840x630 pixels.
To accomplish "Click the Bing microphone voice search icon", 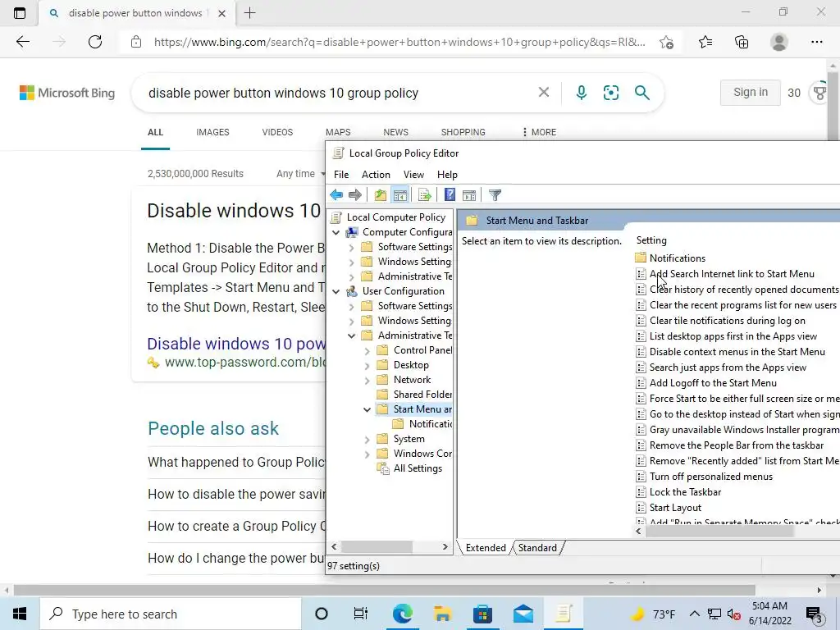I will pos(582,93).
